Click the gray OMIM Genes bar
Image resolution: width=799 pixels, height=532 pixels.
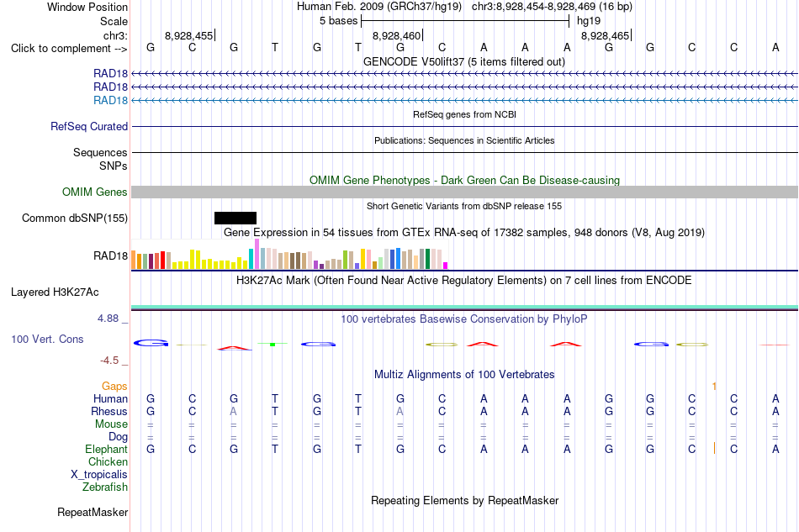(464, 192)
